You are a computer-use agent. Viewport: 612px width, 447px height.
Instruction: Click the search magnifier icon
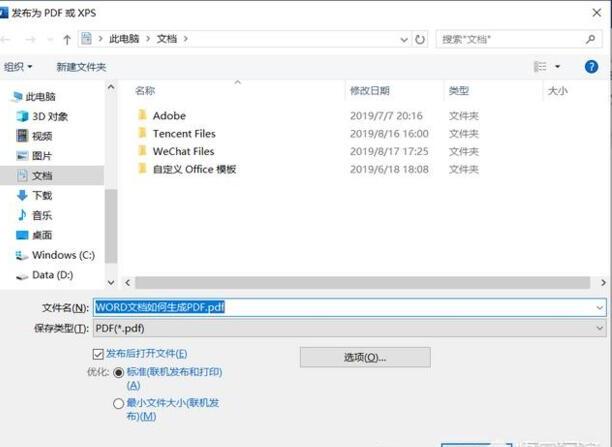pyautogui.click(x=591, y=39)
